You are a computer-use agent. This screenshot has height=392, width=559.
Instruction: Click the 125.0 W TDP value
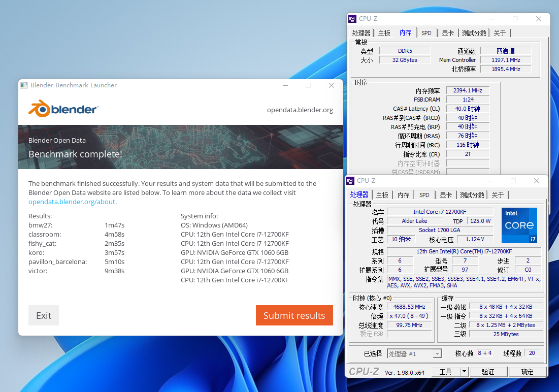480,221
